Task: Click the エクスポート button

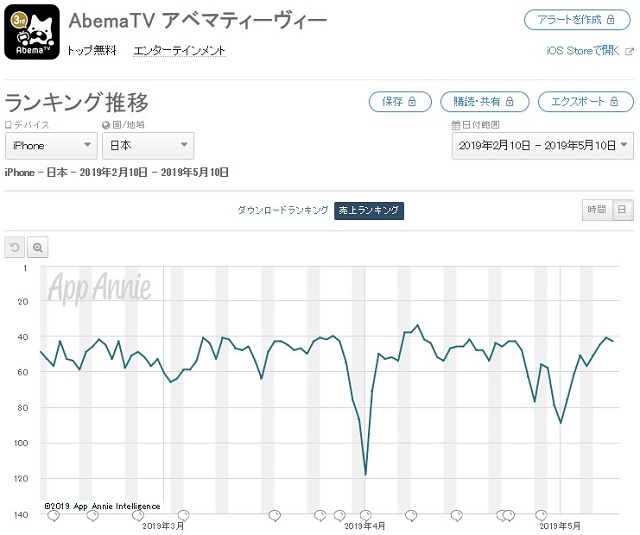Action: 586,102
